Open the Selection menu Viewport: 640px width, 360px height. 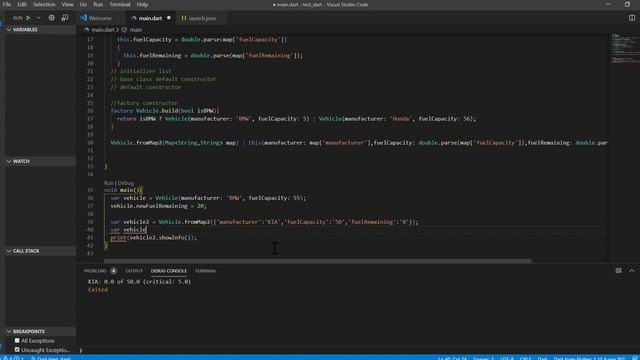(44, 4)
